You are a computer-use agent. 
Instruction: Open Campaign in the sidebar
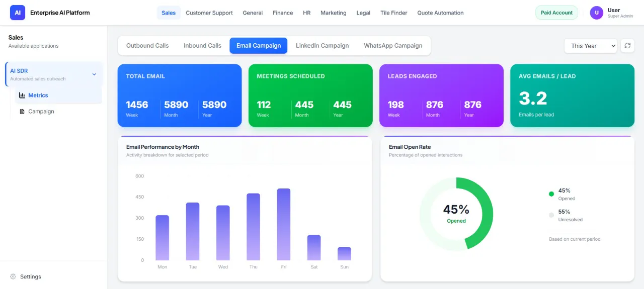point(58,112)
